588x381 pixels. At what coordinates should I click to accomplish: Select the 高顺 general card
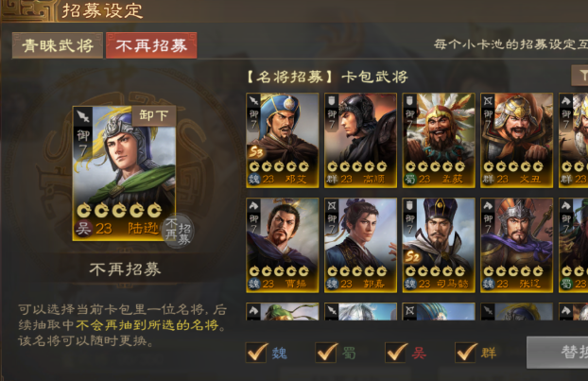[360, 140]
